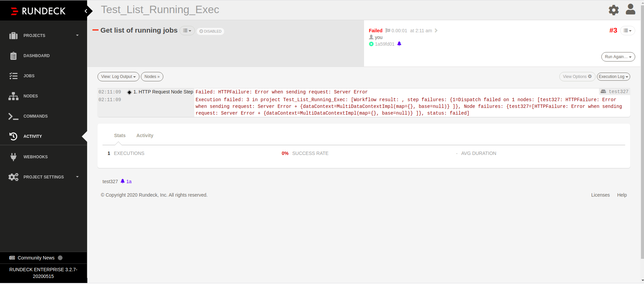The height and width of the screenshot is (284, 644).
Task: Open the execution #3 actions dropdown
Action: click(x=628, y=31)
